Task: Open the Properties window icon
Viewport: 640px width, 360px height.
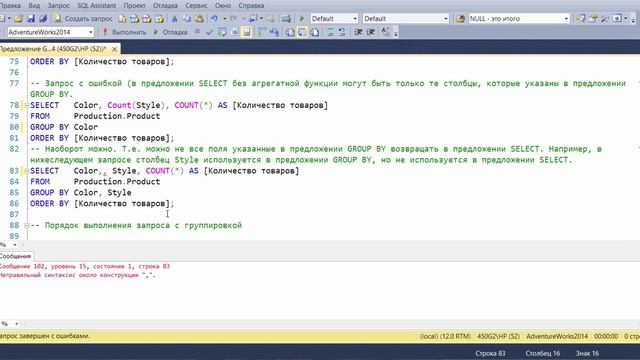Action: pos(593,19)
